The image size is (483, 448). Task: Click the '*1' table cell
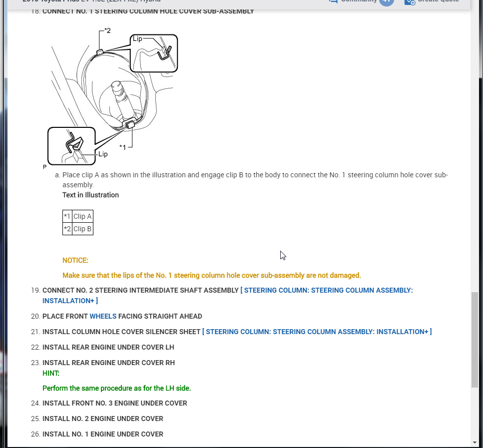click(x=67, y=216)
